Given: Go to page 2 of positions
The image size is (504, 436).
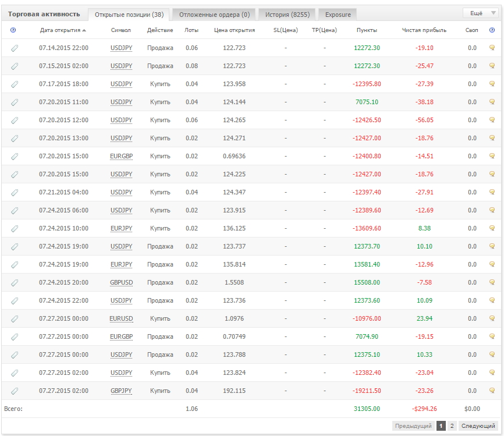Looking at the screenshot, I should (x=452, y=426).
